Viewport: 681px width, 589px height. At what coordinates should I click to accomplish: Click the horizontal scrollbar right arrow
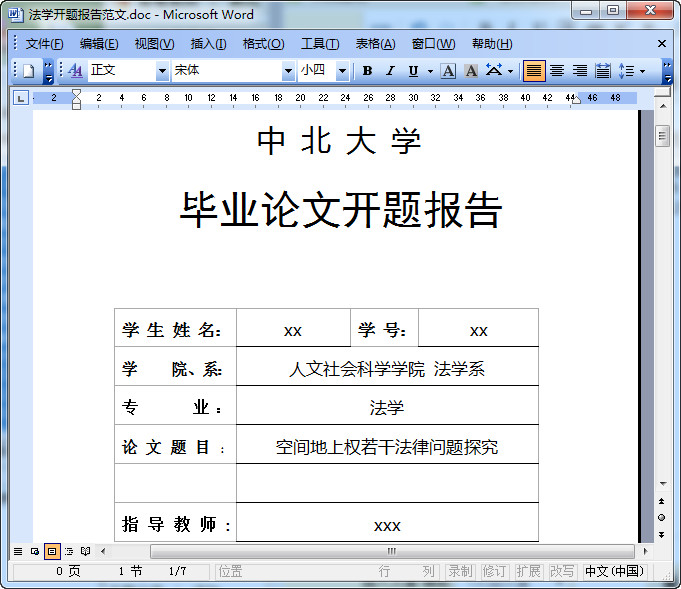coord(645,551)
